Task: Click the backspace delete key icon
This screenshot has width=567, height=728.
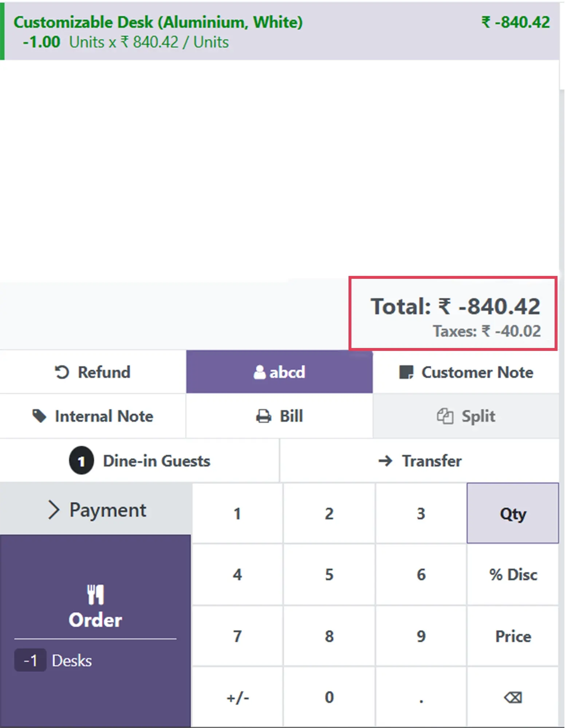Action: pos(513,697)
